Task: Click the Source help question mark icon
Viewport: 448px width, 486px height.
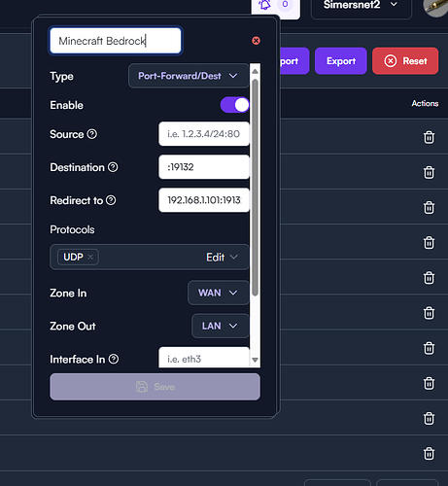Action: [x=92, y=134]
